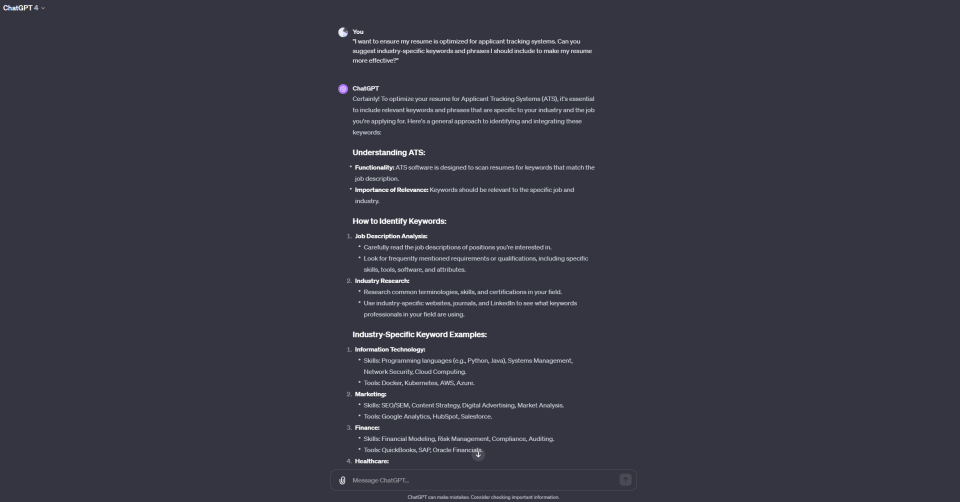The image size is (960, 502).
Task: Jump to bottom with the down-arrow button
Action: (478, 454)
